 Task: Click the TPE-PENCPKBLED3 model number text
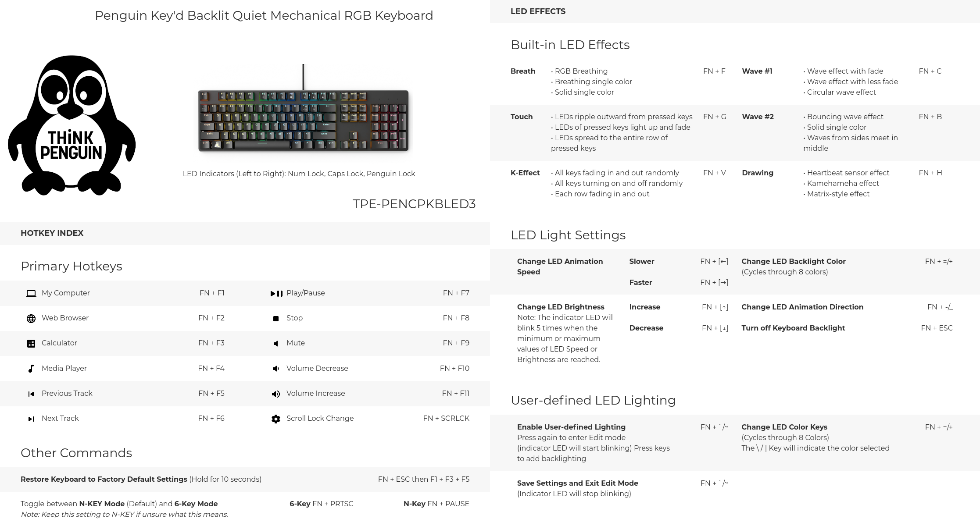coord(414,204)
